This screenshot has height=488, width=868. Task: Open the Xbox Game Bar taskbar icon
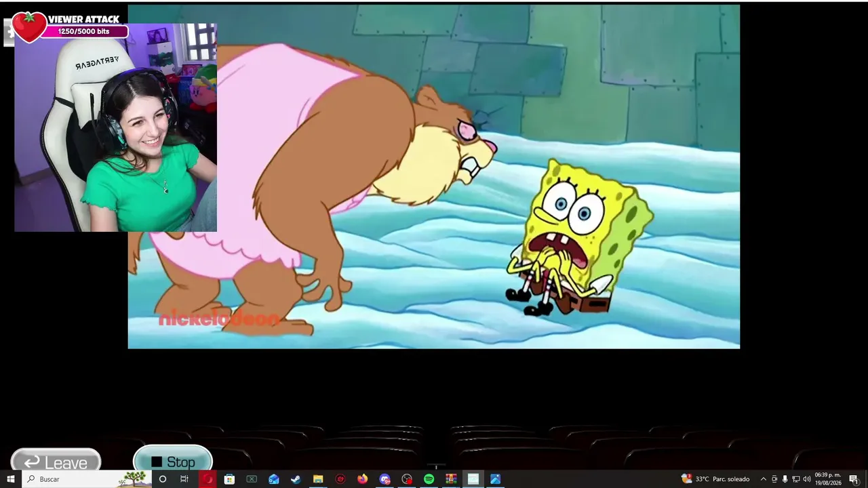pyautogui.click(x=252, y=479)
